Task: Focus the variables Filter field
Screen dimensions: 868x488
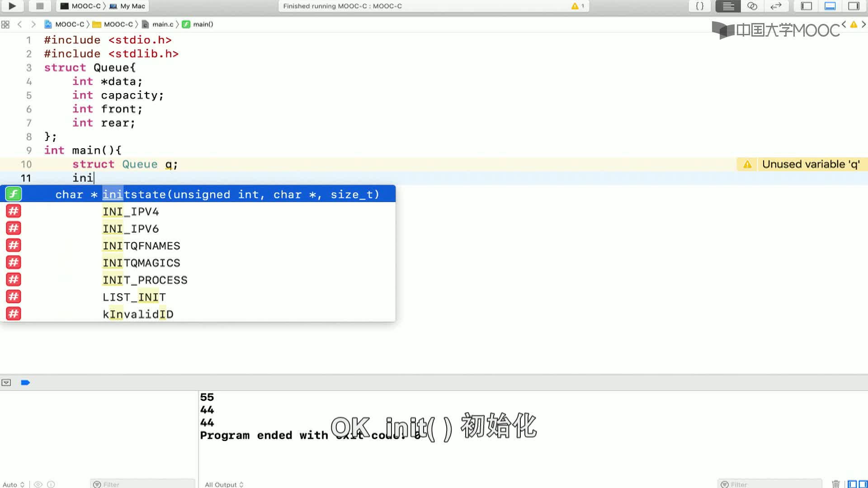Action: (x=143, y=484)
